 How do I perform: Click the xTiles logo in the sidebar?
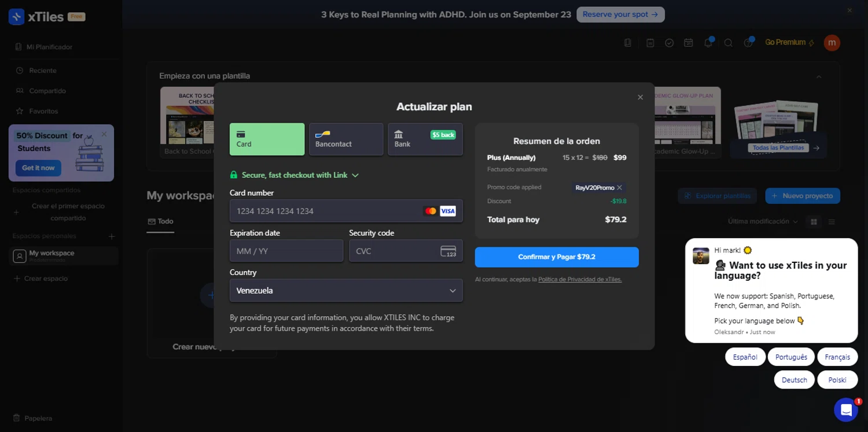pyautogui.click(x=36, y=17)
